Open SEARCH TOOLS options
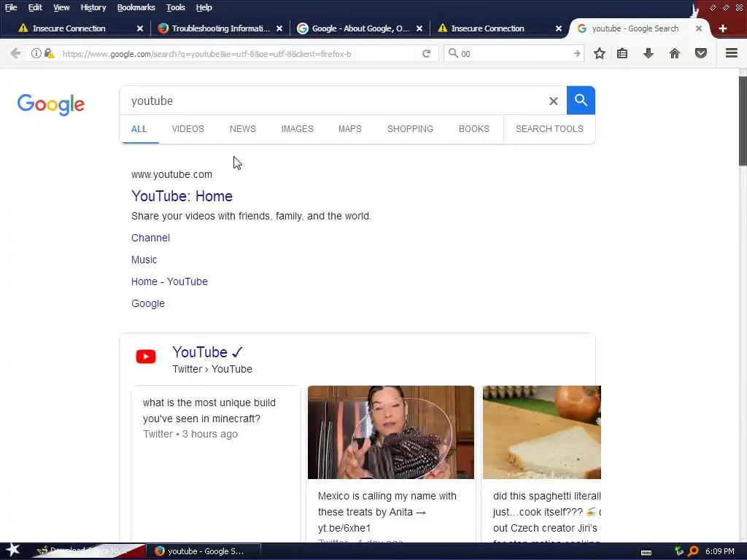The image size is (747, 560). coord(549,129)
